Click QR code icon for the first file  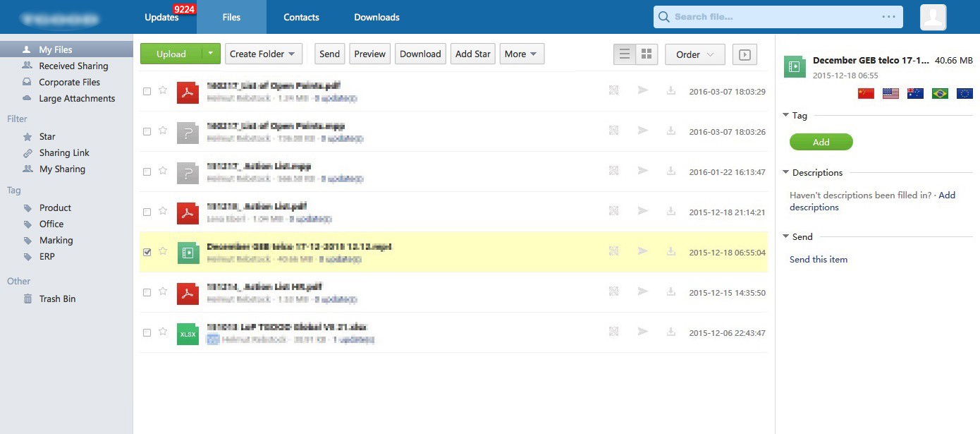point(613,91)
